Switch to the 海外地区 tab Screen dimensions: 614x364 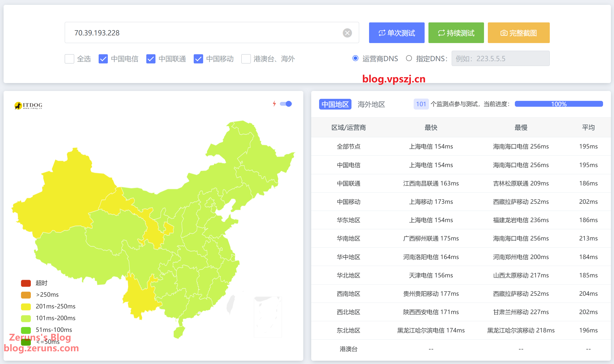(x=371, y=104)
